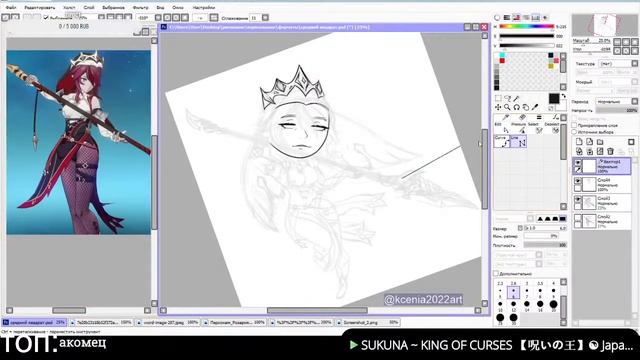Click the black foreground color swatch

[553, 98]
